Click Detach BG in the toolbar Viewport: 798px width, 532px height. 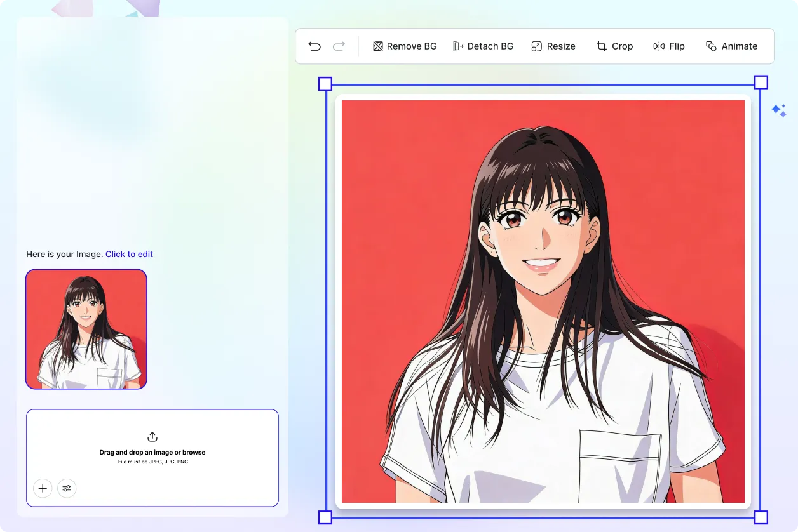click(483, 46)
